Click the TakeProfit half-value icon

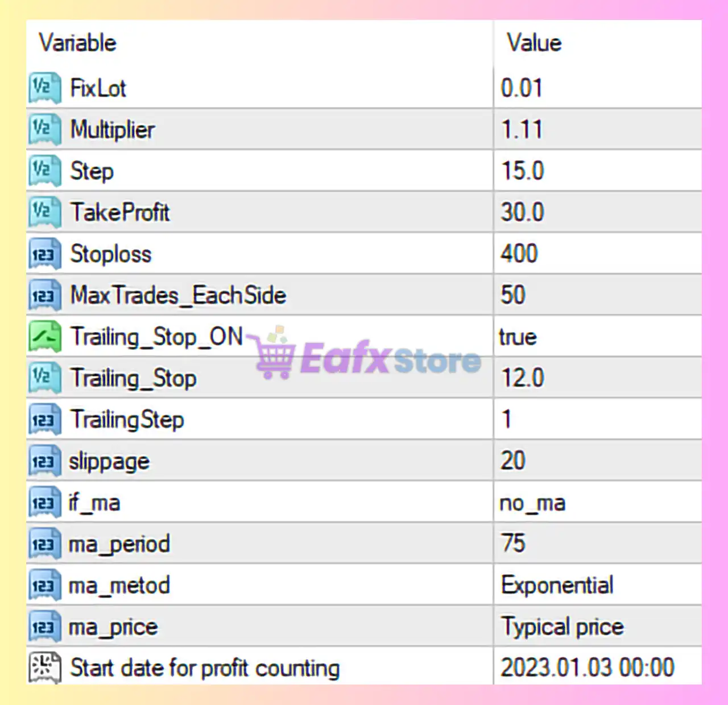[x=44, y=212]
